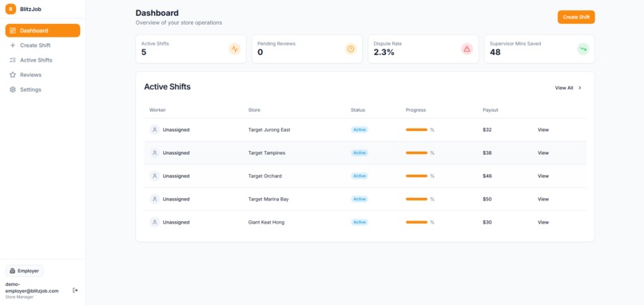Click the Giant Keat Hong store name

[x=266, y=222]
